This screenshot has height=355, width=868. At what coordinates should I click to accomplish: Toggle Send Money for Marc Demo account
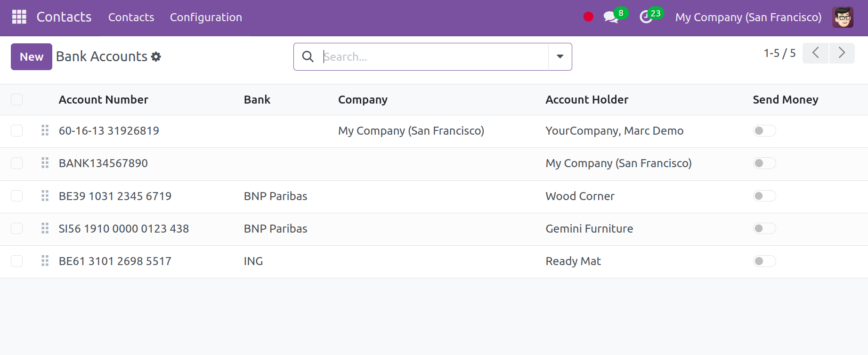(764, 130)
